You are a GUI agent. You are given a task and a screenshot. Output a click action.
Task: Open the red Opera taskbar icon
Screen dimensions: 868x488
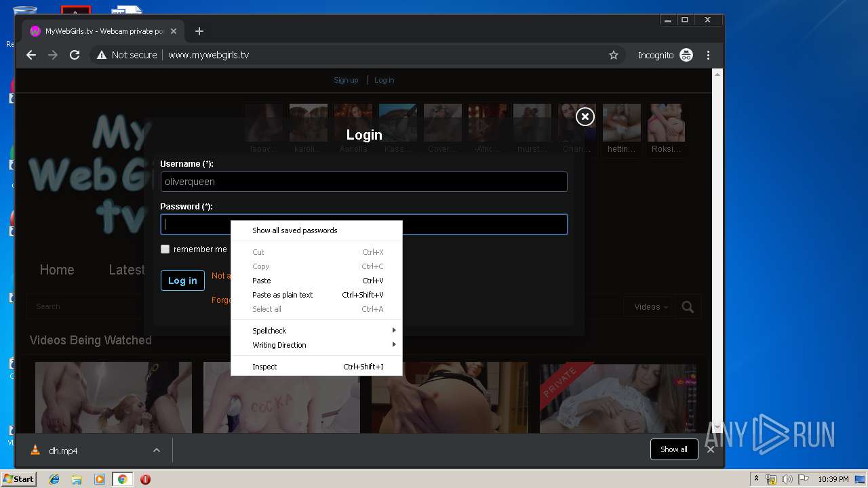pyautogui.click(x=145, y=479)
